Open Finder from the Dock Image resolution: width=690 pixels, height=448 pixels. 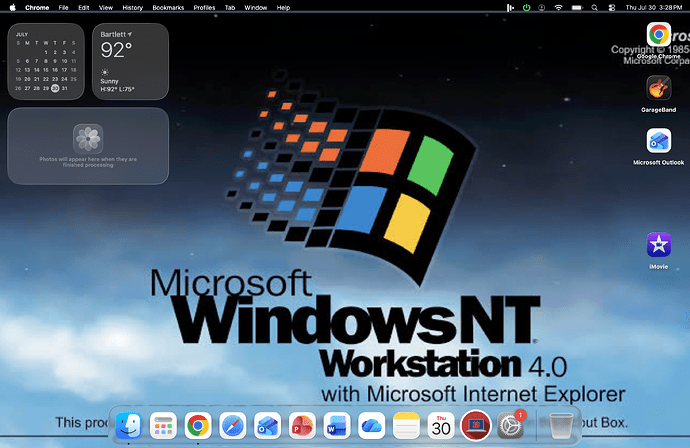pos(128,426)
